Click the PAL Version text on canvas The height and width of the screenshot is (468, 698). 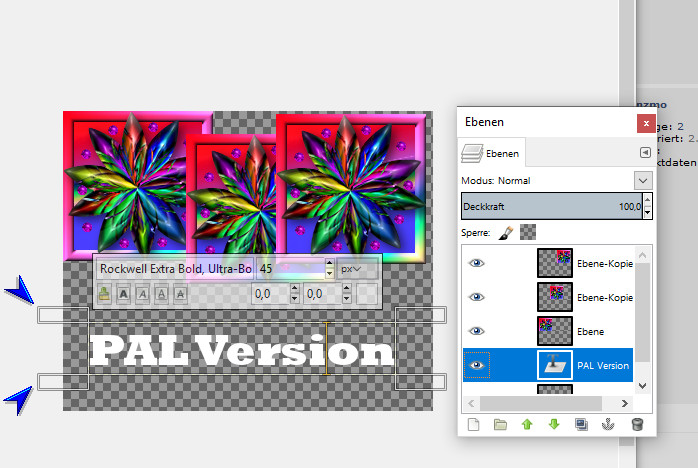click(242, 350)
